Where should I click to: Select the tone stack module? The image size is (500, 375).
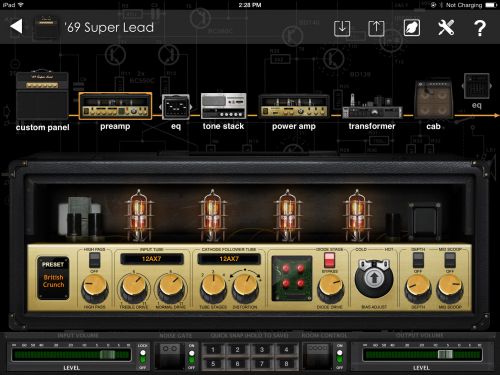pos(223,106)
